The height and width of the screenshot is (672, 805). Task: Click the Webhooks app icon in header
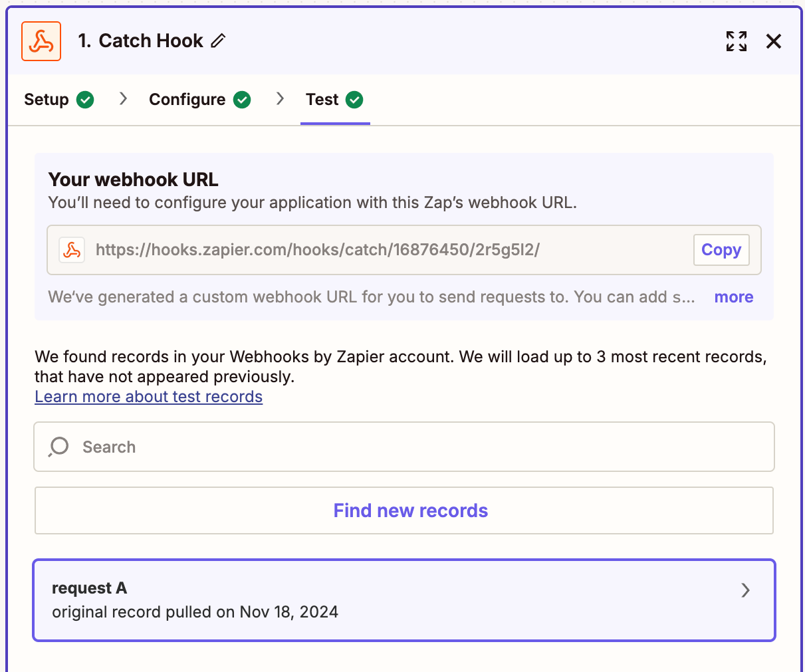pos(41,41)
